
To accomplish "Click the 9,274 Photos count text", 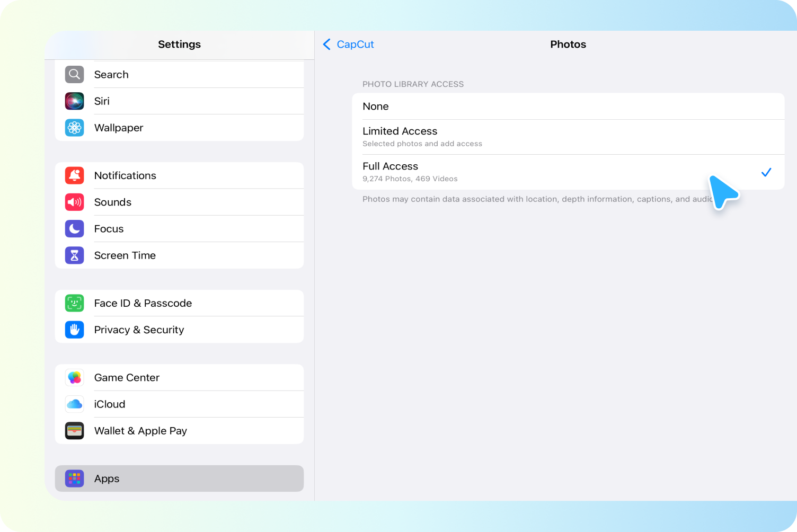I will tap(410, 179).
